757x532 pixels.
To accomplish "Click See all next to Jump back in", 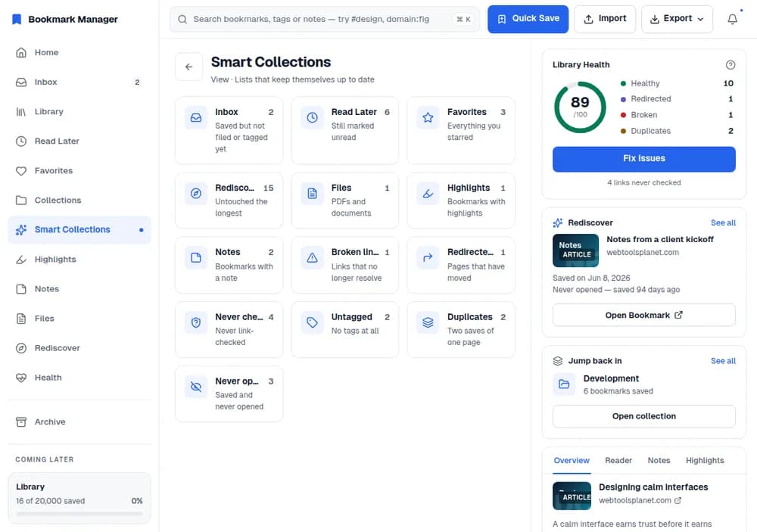I will [723, 361].
